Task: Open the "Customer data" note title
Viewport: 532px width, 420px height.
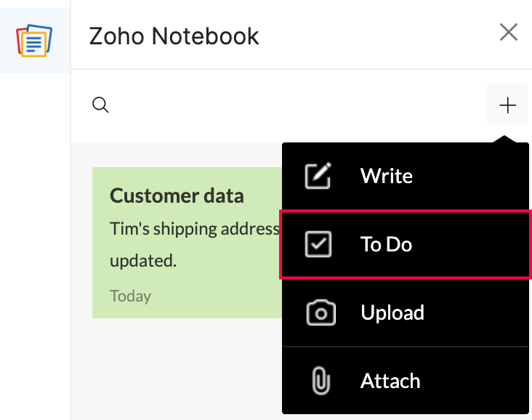Action: click(x=177, y=195)
